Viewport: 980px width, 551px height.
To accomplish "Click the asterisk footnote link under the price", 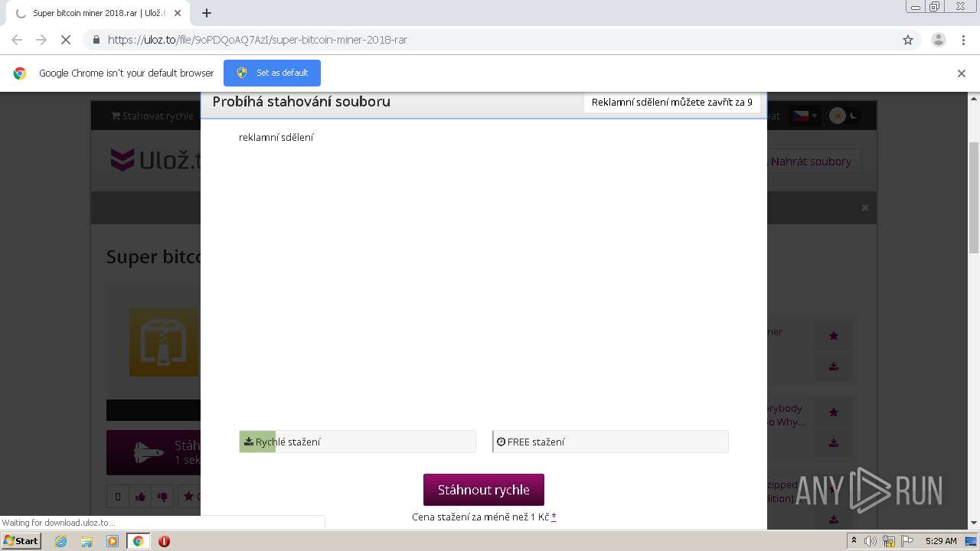I will click(x=554, y=517).
